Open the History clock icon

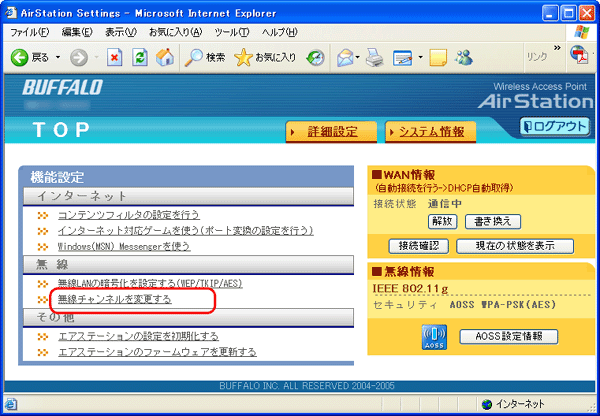coord(316,58)
